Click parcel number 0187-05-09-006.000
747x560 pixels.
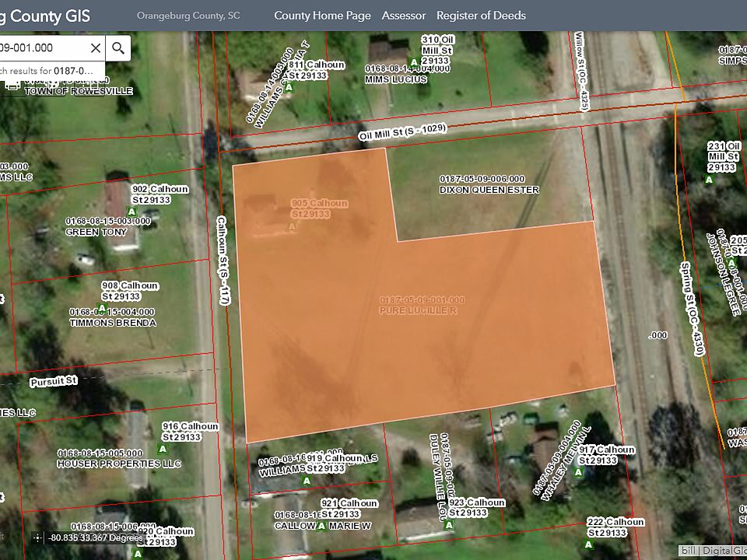482,179
